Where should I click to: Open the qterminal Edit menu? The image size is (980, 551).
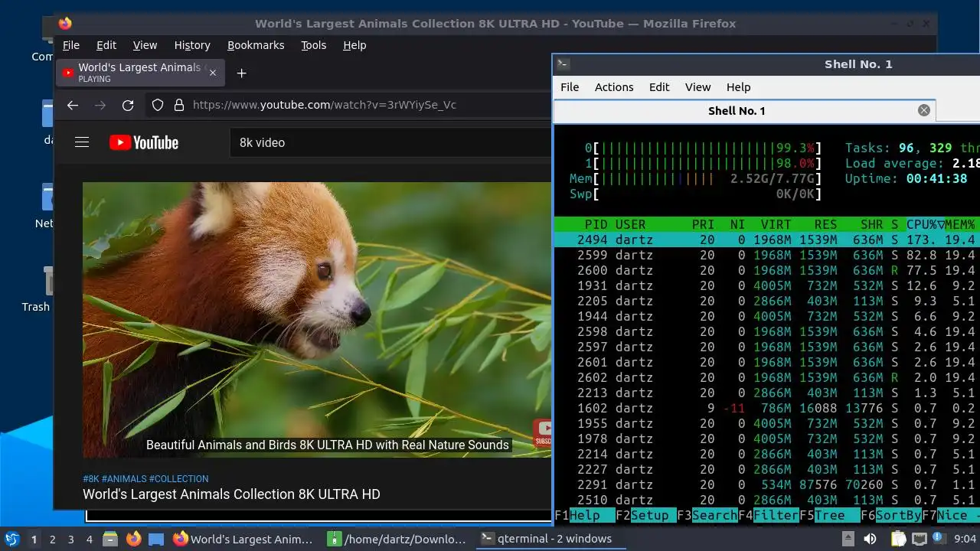pyautogui.click(x=659, y=87)
